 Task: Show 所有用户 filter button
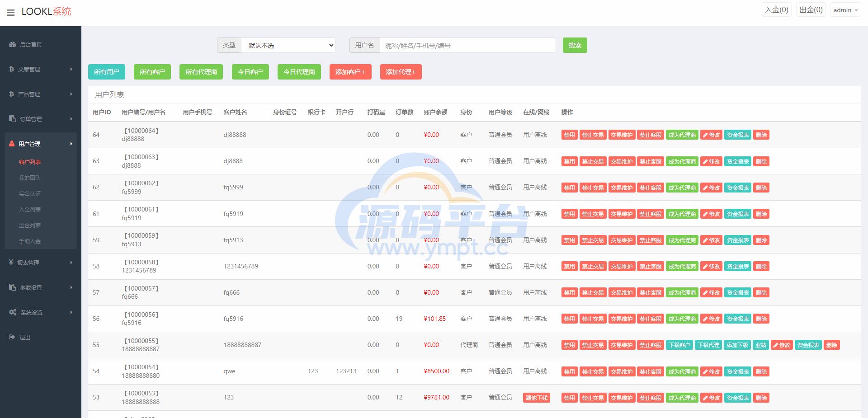[107, 72]
